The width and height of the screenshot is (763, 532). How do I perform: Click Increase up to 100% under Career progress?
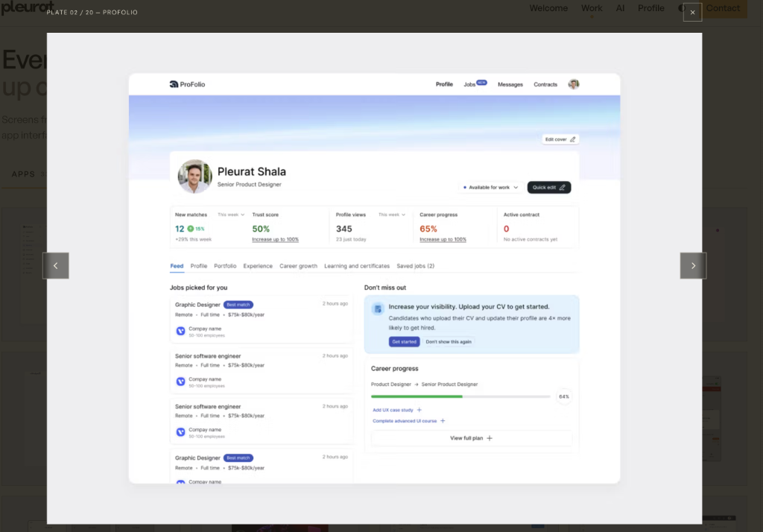click(x=443, y=239)
